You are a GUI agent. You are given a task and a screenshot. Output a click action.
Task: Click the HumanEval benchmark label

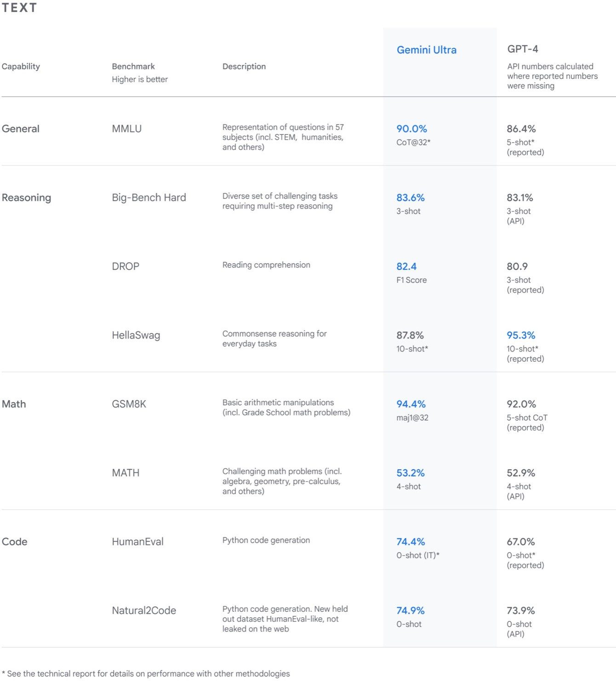point(137,542)
